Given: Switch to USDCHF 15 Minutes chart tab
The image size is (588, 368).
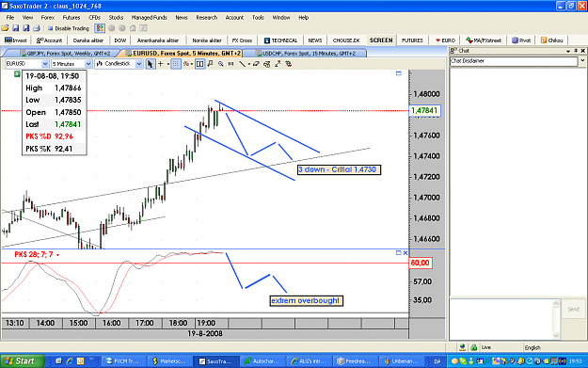Looking at the screenshot, I should pyautogui.click(x=305, y=54).
